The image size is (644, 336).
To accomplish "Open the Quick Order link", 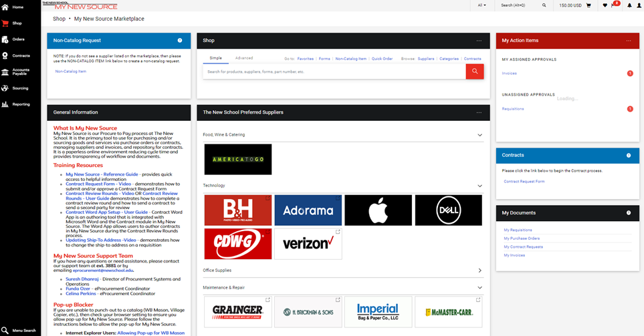I will [x=382, y=59].
